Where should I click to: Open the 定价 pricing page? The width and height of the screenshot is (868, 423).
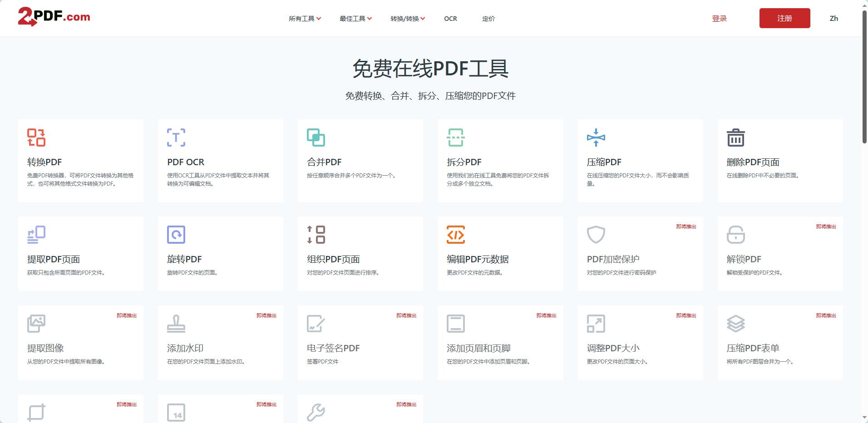tap(488, 19)
